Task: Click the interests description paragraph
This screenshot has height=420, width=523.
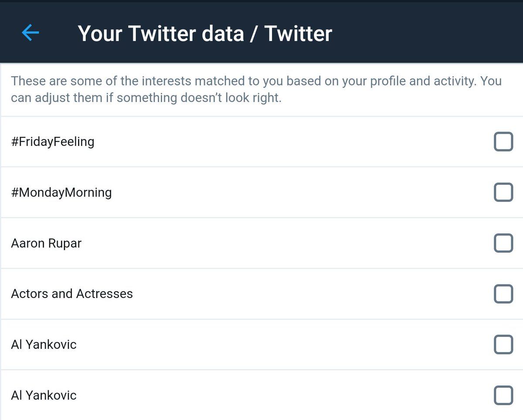Action: [256, 89]
